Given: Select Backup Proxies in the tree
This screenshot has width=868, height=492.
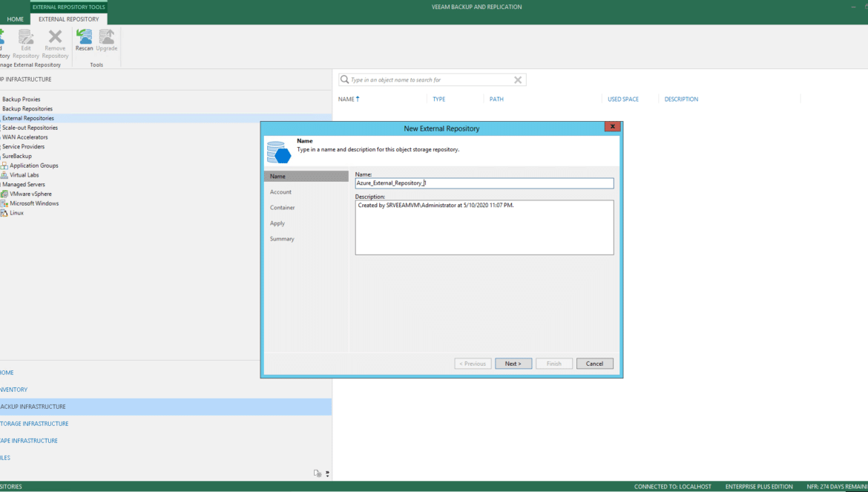Looking at the screenshot, I should (21, 99).
